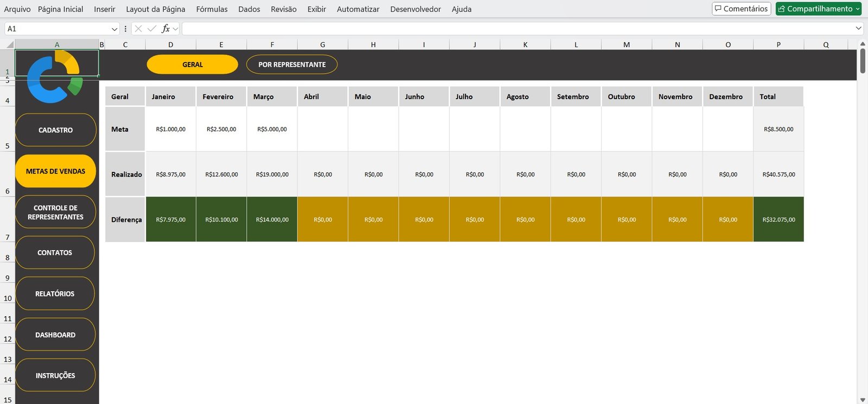
Task: Select the GERAL view button
Action: [x=192, y=65]
